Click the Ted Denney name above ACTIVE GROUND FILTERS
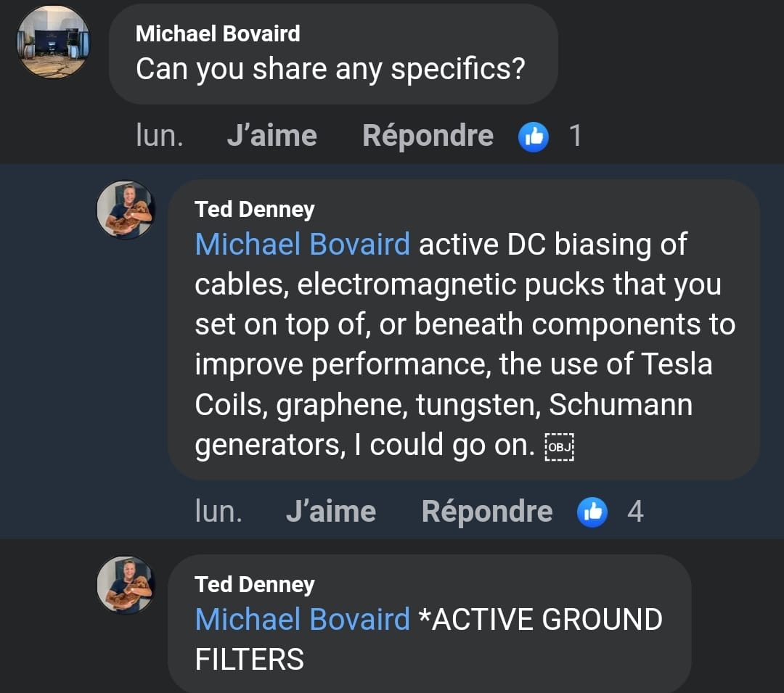This screenshot has height=693, width=784. (x=255, y=585)
